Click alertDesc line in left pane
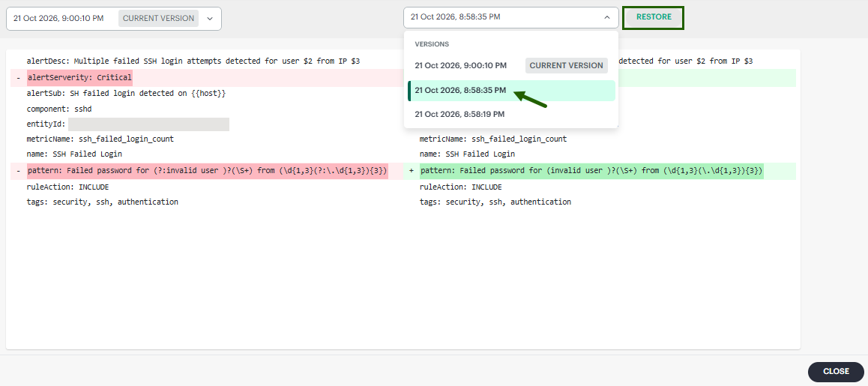 click(x=193, y=61)
